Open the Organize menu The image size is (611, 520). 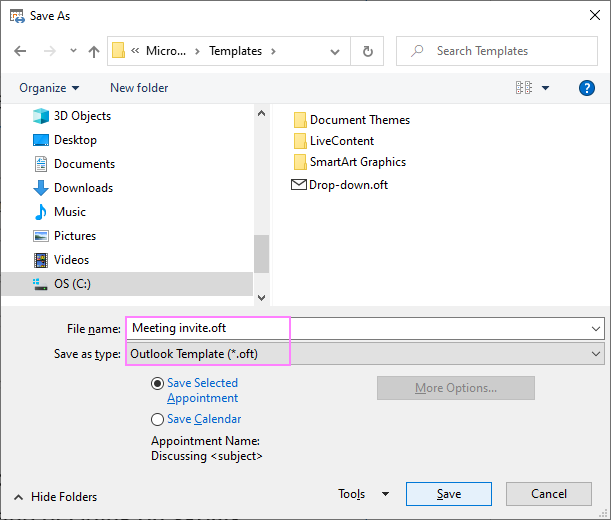48,88
